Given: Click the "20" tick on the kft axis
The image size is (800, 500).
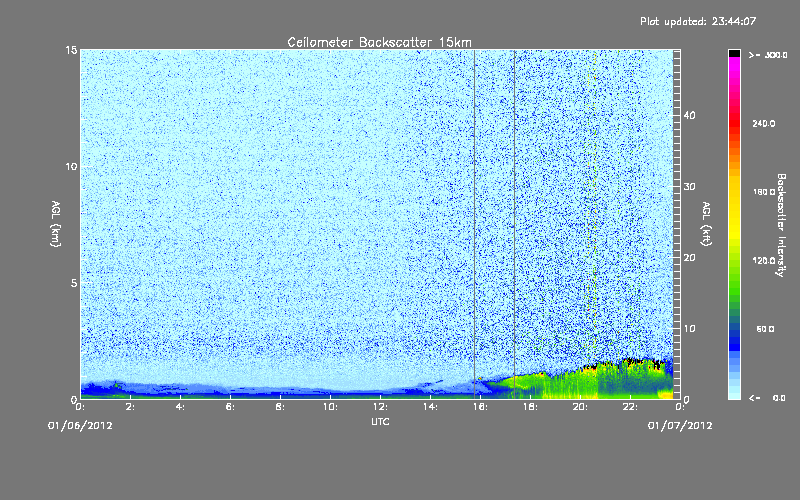Looking at the screenshot, I should [689, 258].
